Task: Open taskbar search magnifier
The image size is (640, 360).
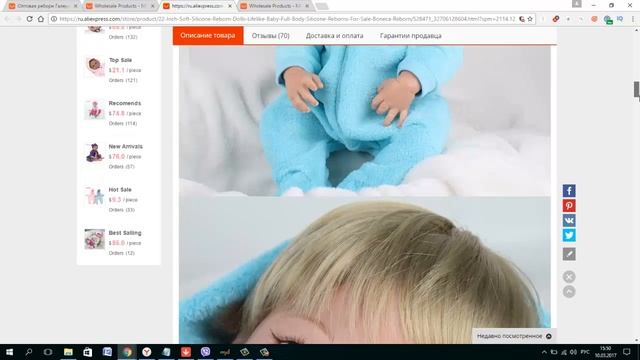Action: click(x=29, y=352)
